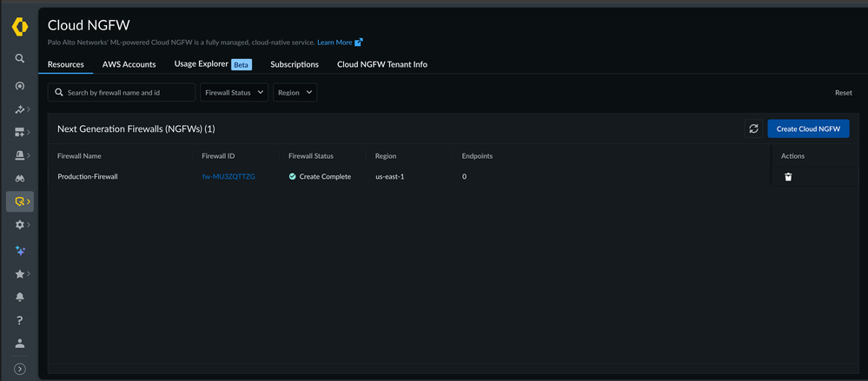Expand the sidebar with the circled arrow
The width and height of the screenshot is (868, 381).
pos(19,369)
